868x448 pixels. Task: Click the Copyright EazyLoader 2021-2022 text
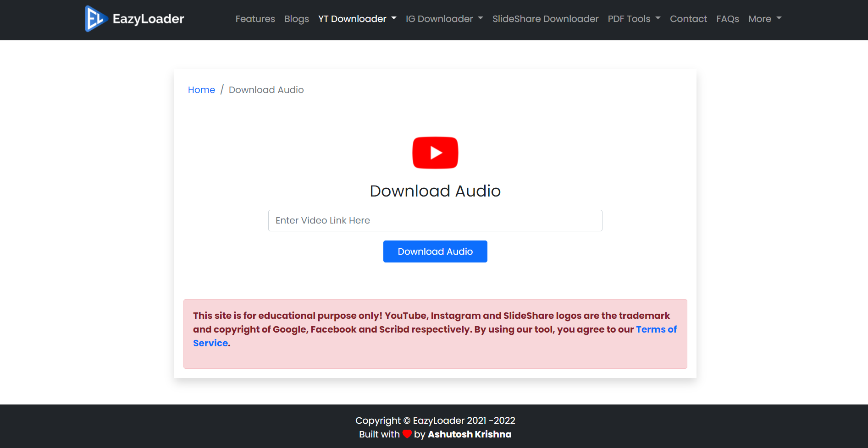coord(435,421)
